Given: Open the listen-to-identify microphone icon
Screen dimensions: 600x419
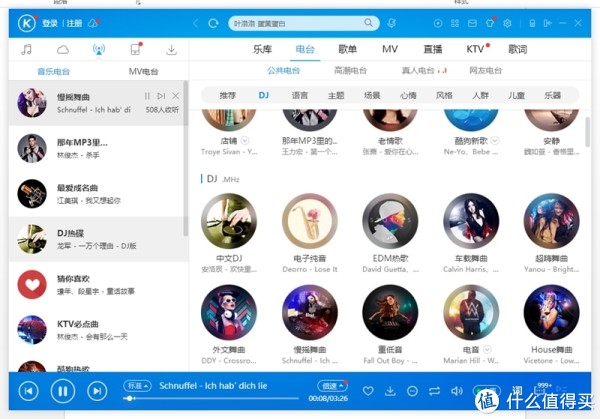Looking at the screenshot, I should [x=391, y=23].
